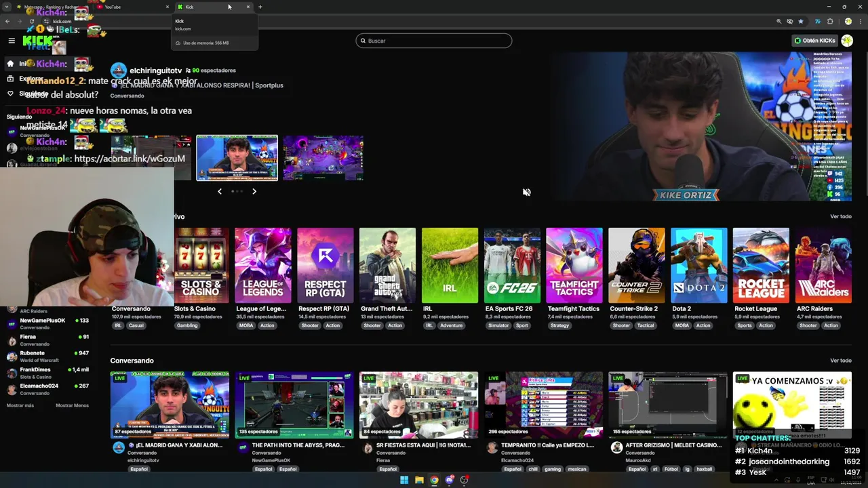Click Mostrar Menos in the sidebar
The height and width of the screenshot is (488, 868).
[x=72, y=405]
